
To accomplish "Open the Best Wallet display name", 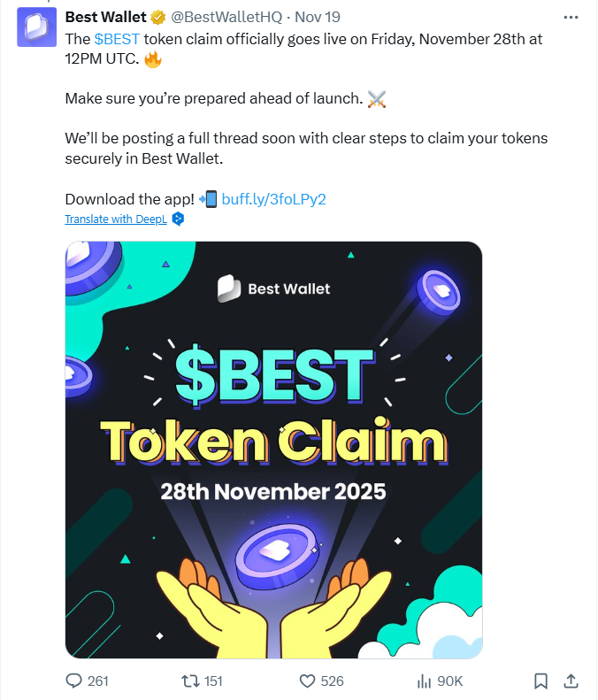I will click(x=105, y=17).
